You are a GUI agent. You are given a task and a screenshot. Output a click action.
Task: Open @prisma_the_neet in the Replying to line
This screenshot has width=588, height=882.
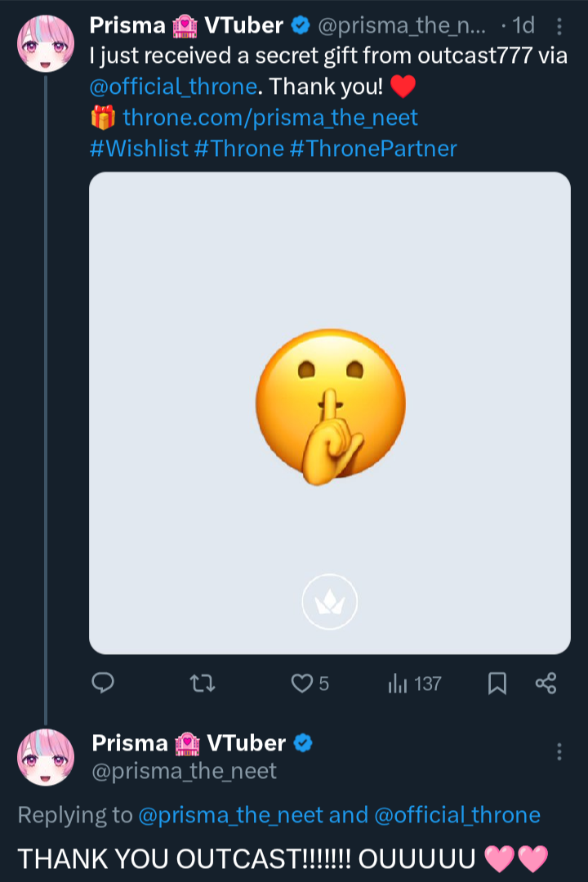(230, 815)
